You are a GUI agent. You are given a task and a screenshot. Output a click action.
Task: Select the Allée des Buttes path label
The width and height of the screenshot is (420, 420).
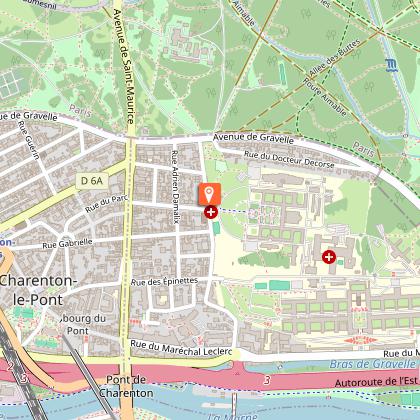pos(334,57)
